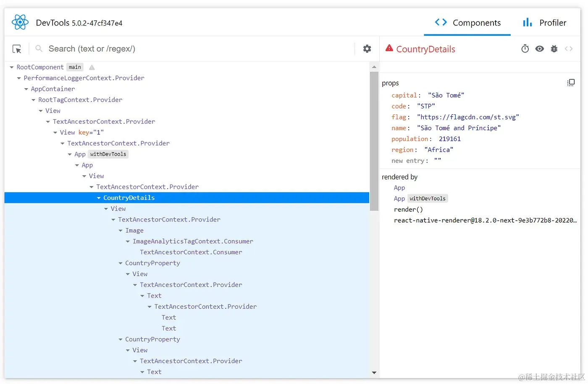Edit the capital prop value "São Tomé"
Viewport: 588px width, 384px height.
[x=446, y=95]
